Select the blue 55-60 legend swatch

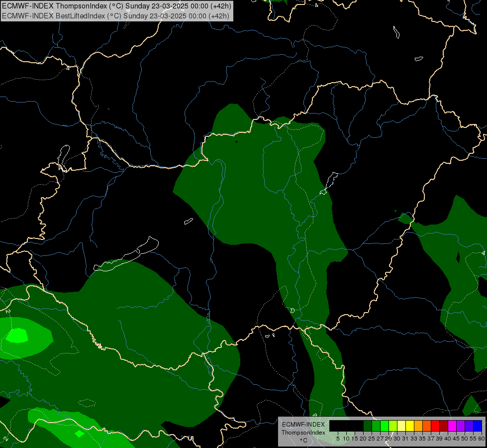[478, 426]
